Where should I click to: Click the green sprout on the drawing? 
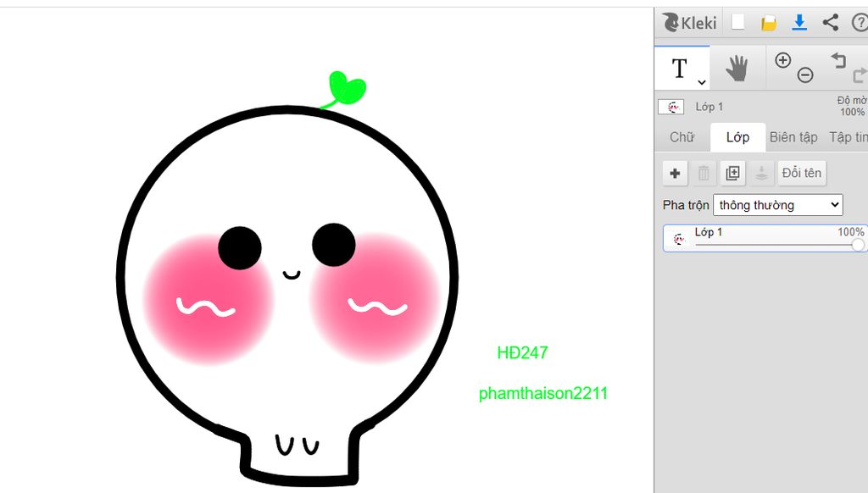pos(346,89)
